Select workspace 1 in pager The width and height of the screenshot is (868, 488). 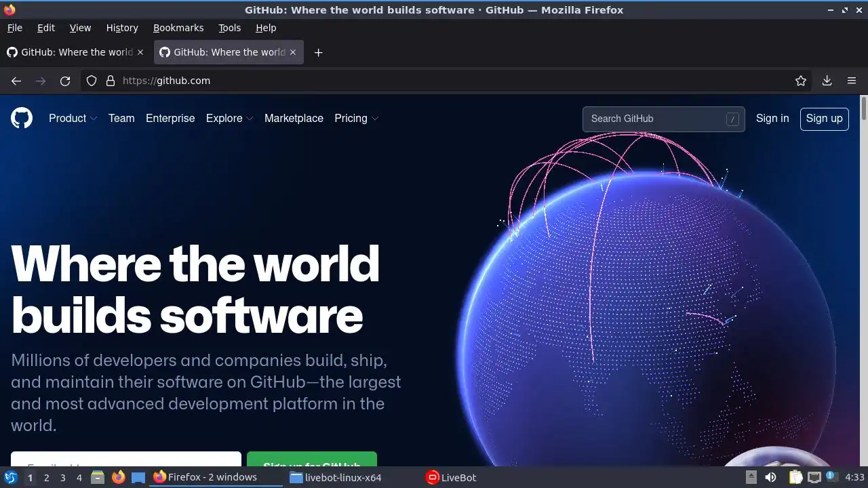pyautogui.click(x=30, y=477)
